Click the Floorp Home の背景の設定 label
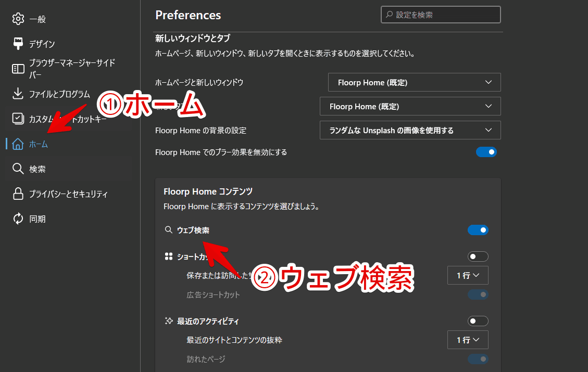Image resolution: width=588 pixels, height=372 pixels. [x=201, y=131]
